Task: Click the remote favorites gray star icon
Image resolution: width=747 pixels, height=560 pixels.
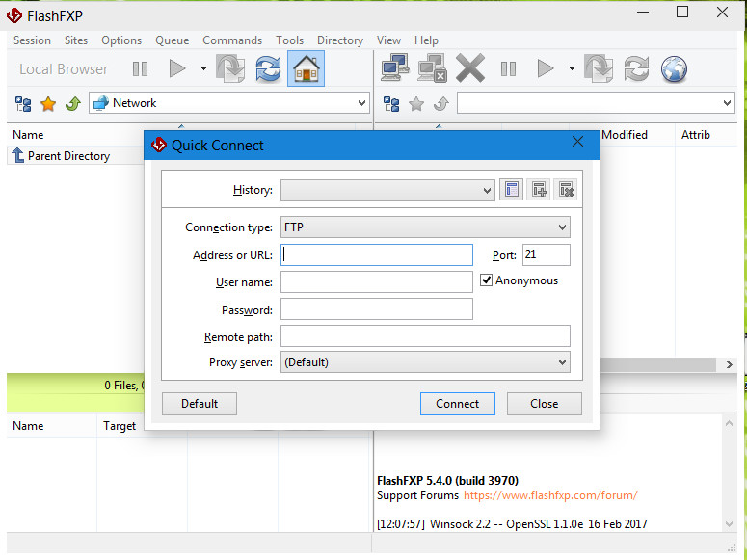Action: coord(416,103)
